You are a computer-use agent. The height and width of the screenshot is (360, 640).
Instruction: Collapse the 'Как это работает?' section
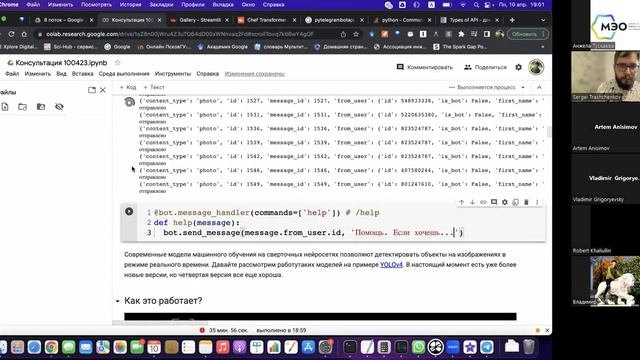(118, 301)
